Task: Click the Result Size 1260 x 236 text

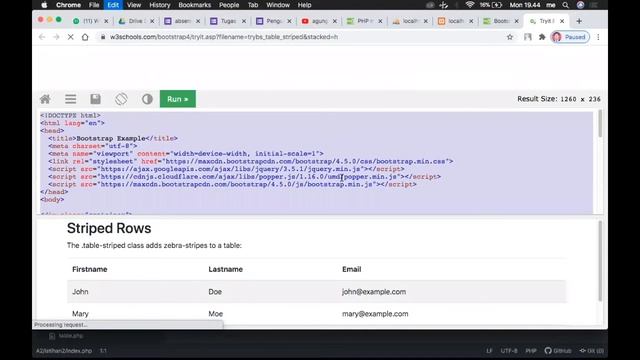Action: (x=559, y=99)
